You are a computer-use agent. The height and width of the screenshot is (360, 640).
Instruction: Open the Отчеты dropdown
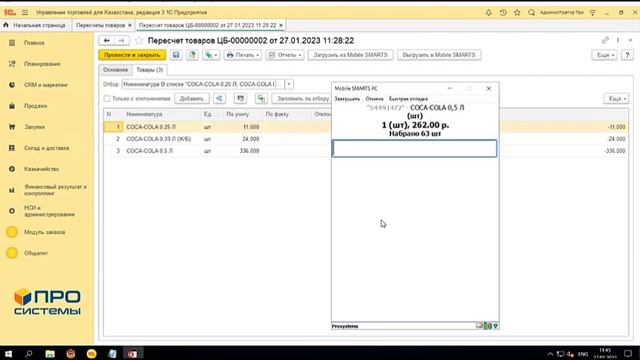tap(285, 55)
